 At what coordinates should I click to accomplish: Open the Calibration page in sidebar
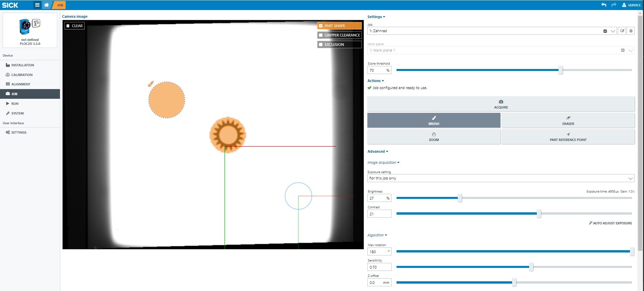(x=22, y=75)
